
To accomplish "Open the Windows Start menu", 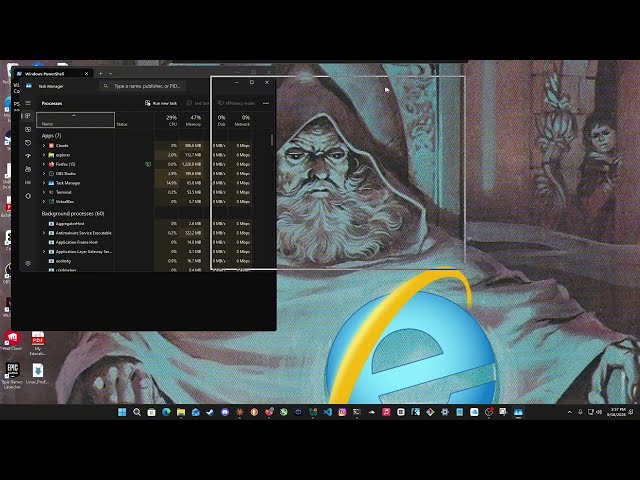I will click(122, 412).
